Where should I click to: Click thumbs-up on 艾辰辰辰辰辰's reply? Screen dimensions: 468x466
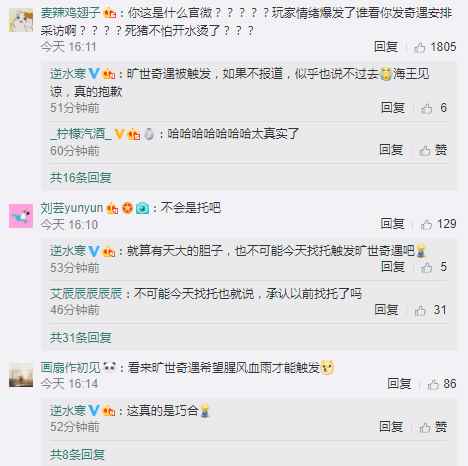coord(430,310)
